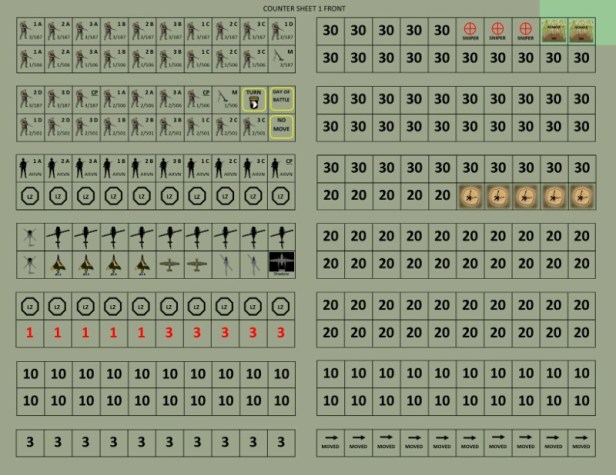Select the first gray propeller plane counter
The image size is (616, 475).
(x=170, y=263)
